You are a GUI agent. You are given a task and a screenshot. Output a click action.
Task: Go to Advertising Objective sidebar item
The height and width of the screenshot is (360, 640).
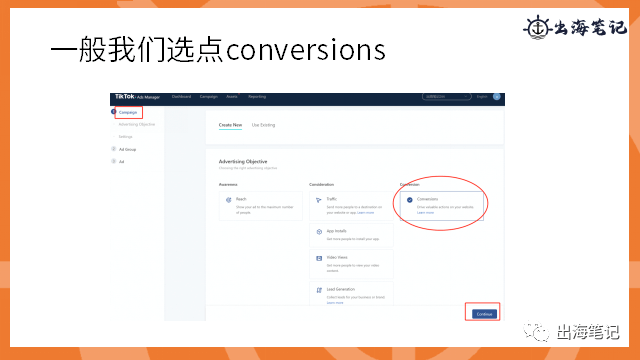coord(137,124)
